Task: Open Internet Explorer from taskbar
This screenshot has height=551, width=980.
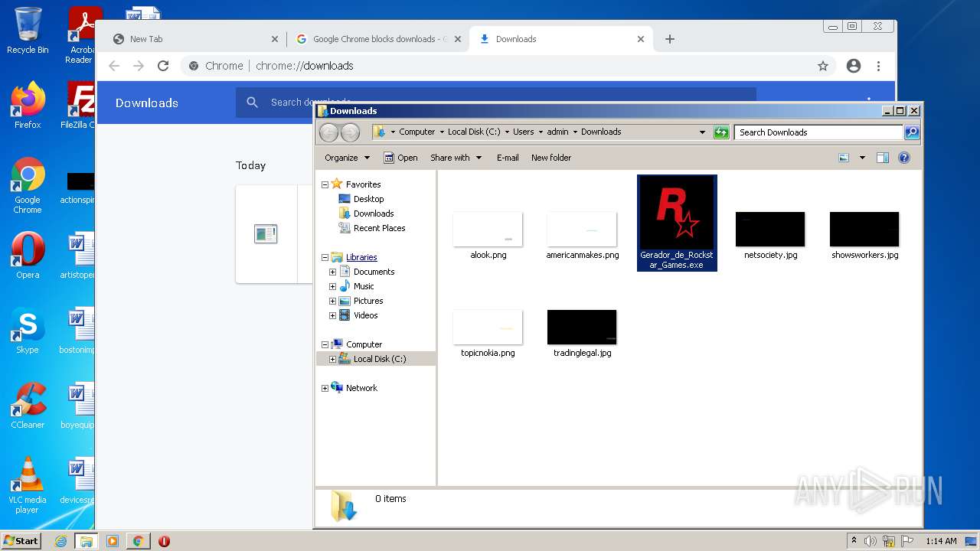Action: tap(60, 541)
